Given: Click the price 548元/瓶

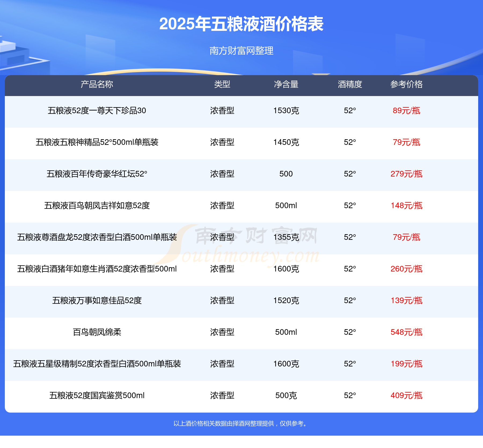Looking at the screenshot, I should [407, 332].
